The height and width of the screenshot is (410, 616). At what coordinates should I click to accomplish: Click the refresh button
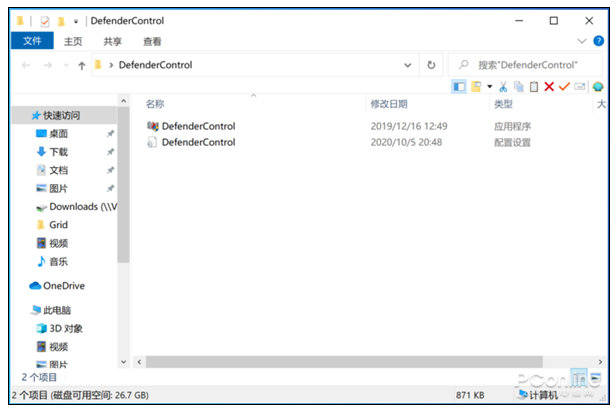(x=431, y=65)
